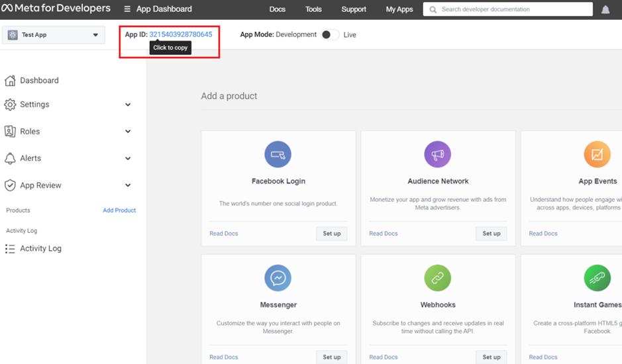Click the Audience Network card title

click(x=438, y=181)
